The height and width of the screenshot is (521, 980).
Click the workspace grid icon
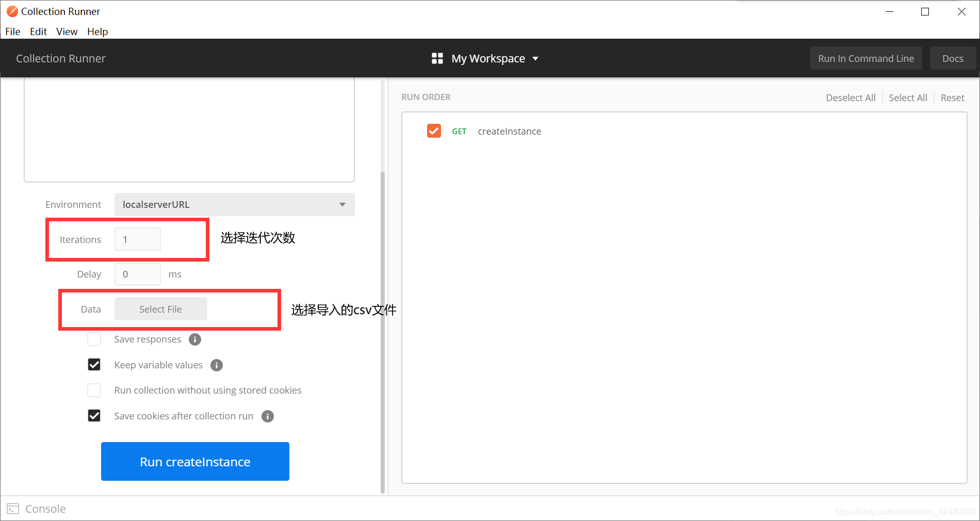click(x=437, y=58)
